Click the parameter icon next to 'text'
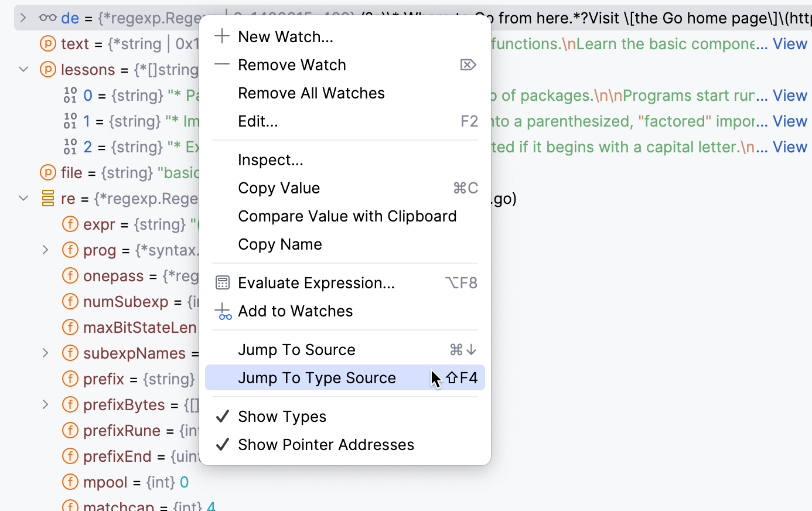This screenshot has height=511, width=812. coord(47,43)
